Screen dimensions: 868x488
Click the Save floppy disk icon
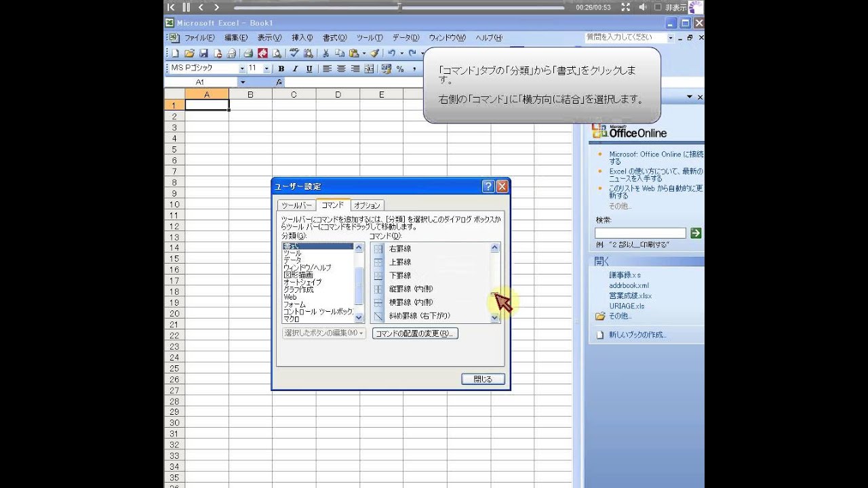(x=203, y=53)
